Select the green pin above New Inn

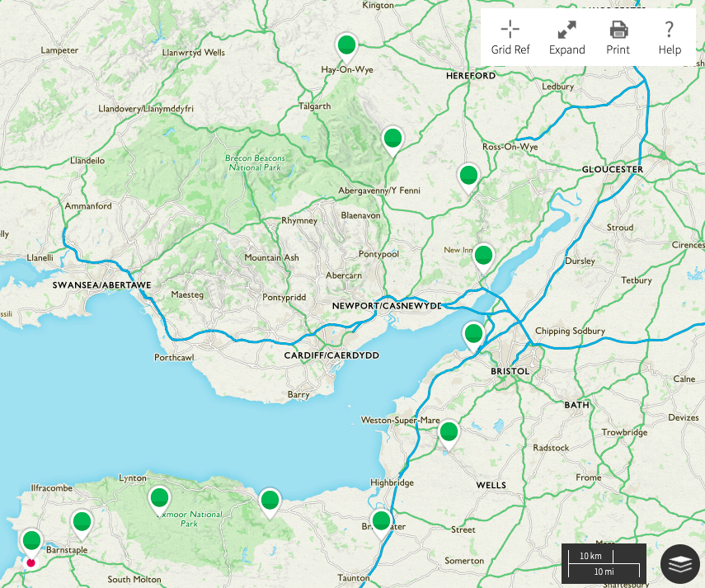483,256
